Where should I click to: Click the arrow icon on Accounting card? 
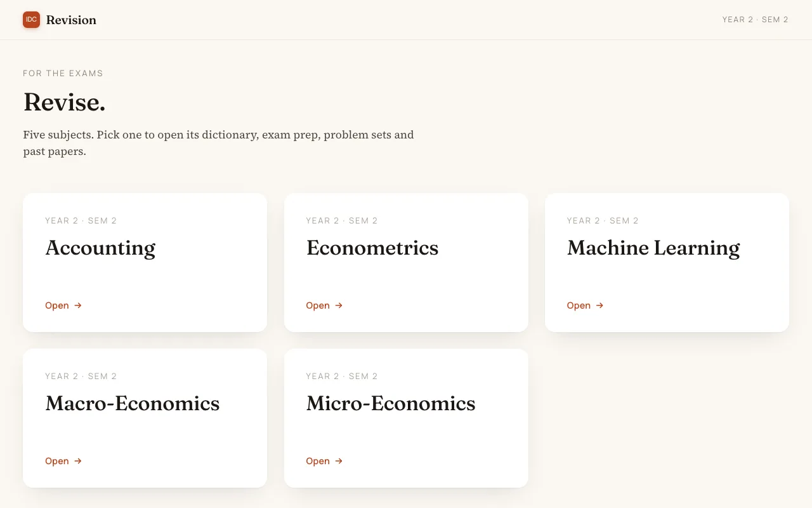pos(78,305)
